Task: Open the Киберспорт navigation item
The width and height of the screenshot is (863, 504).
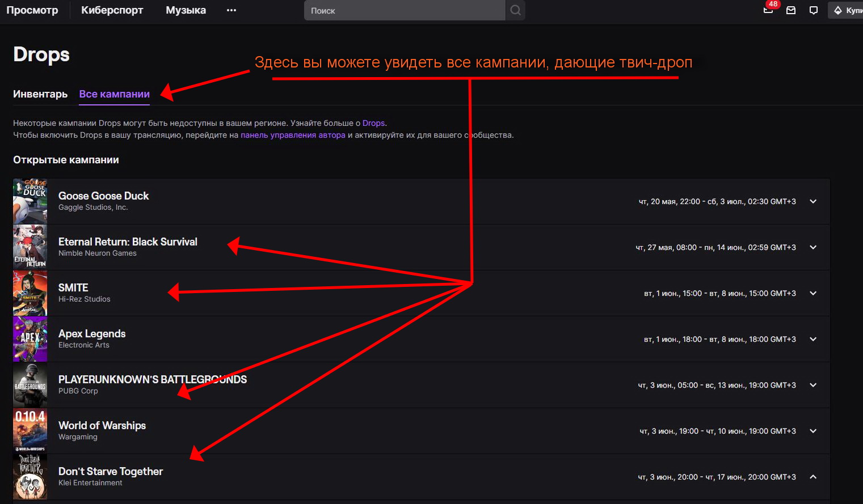Action: point(112,10)
